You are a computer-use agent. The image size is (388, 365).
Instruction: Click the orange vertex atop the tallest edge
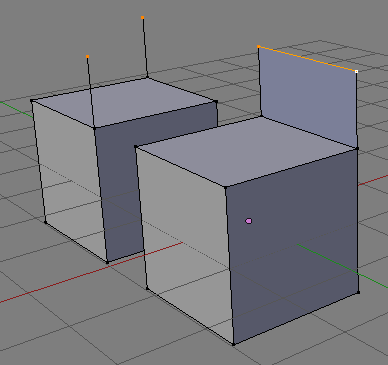coord(142,17)
